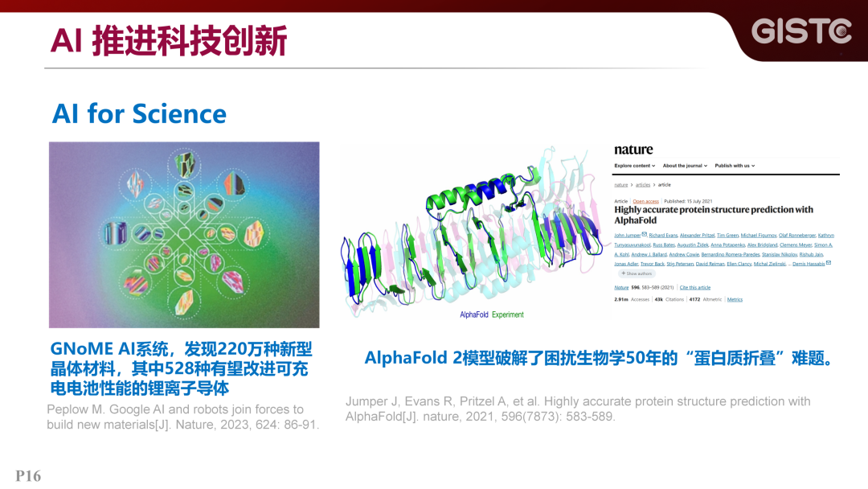This screenshot has width=868, height=489.
Task: Open author Stanislav Nikolov link
Action: click(x=780, y=255)
